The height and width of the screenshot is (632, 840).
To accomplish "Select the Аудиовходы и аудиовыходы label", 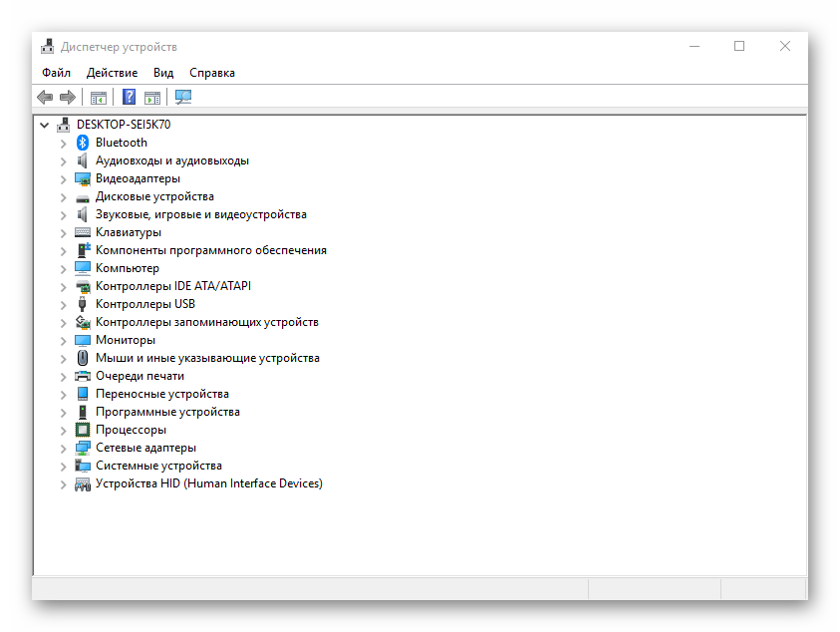I will click(172, 160).
